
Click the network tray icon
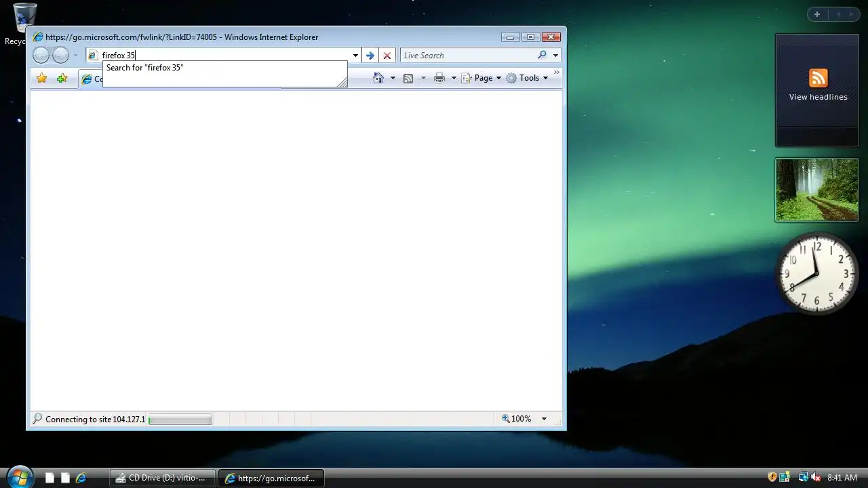click(x=804, y=477)
